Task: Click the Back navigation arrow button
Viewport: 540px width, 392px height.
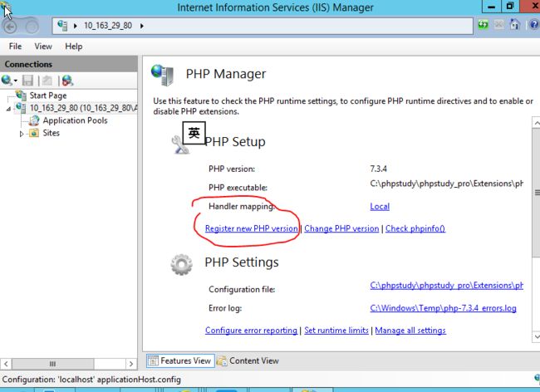Action: click(x=10, y=27)
